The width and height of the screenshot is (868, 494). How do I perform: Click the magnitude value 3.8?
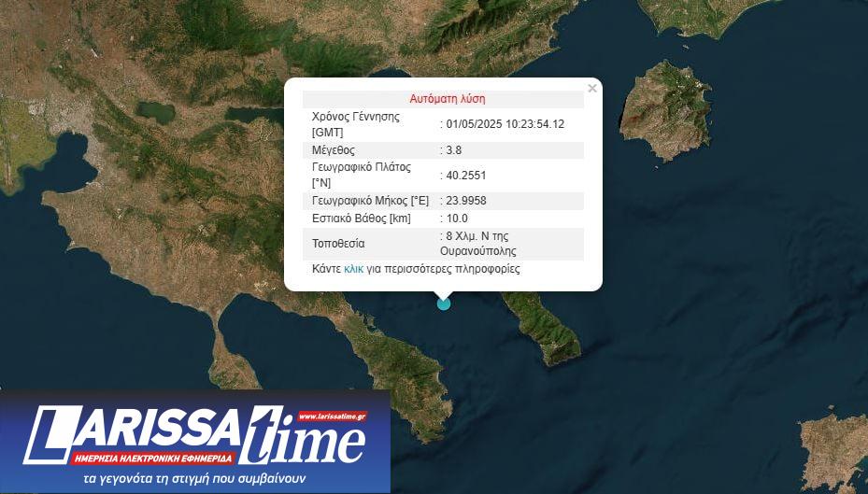coord(453,150)
